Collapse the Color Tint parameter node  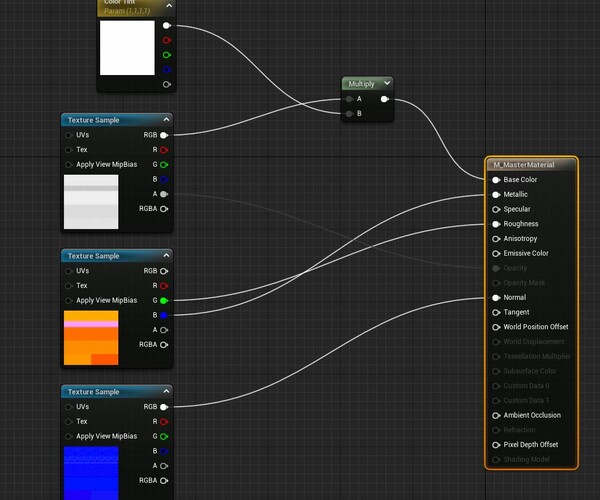coord(169,6)
